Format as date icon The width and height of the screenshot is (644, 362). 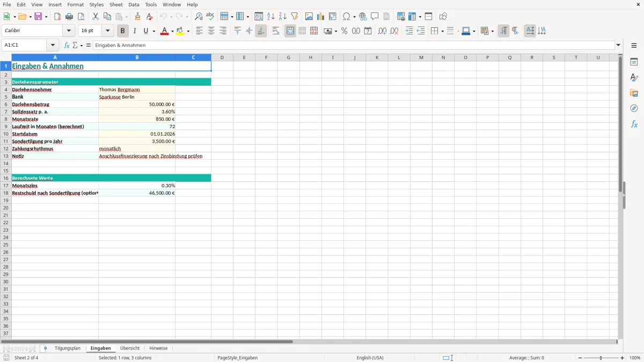pos(368,31)
